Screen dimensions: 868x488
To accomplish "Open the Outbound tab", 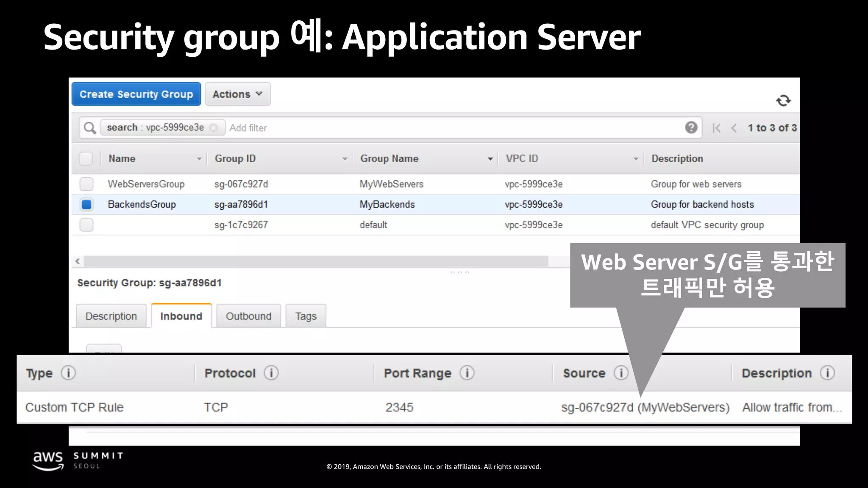I will point(249,316).
